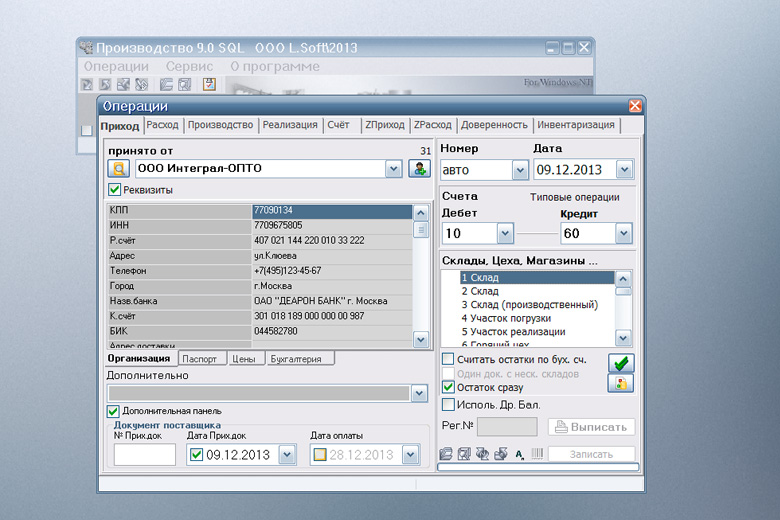Open the Реализация tab

tap(290, 125)
